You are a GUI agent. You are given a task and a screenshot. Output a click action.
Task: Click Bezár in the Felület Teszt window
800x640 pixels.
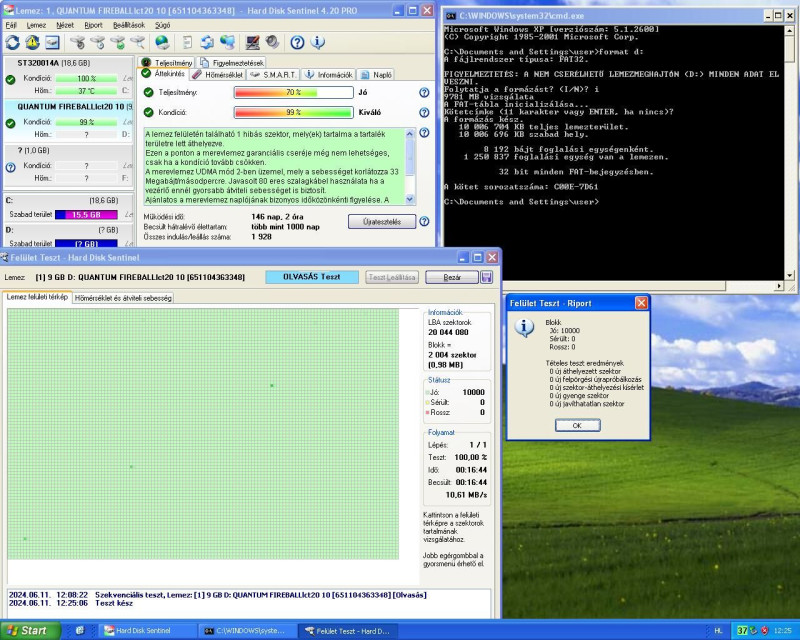point(452,277)
